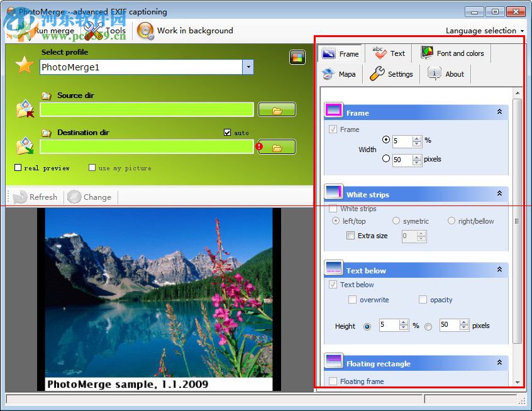Collapse the Floating rectangle section
Image resolution: width=532 pixels, height=411 pixels.
pos(499,362)
